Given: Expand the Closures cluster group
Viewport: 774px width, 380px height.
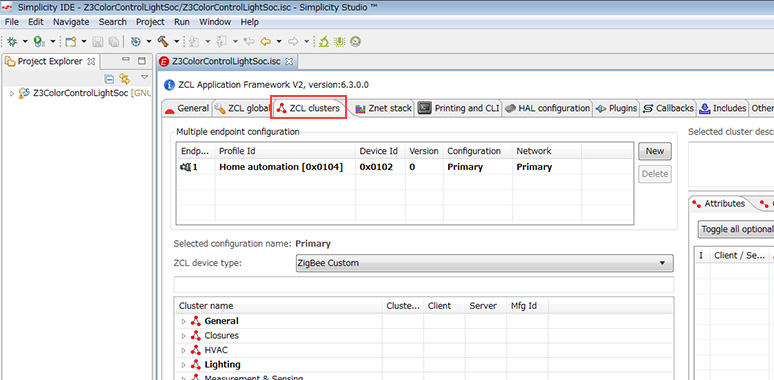Looking at the screenshot, I should 184,336.
